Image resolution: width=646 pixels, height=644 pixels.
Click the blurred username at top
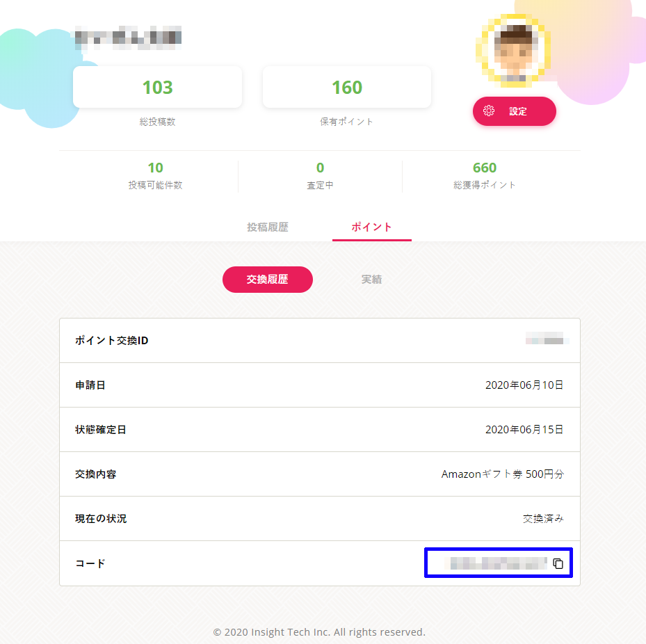(128, 38)
